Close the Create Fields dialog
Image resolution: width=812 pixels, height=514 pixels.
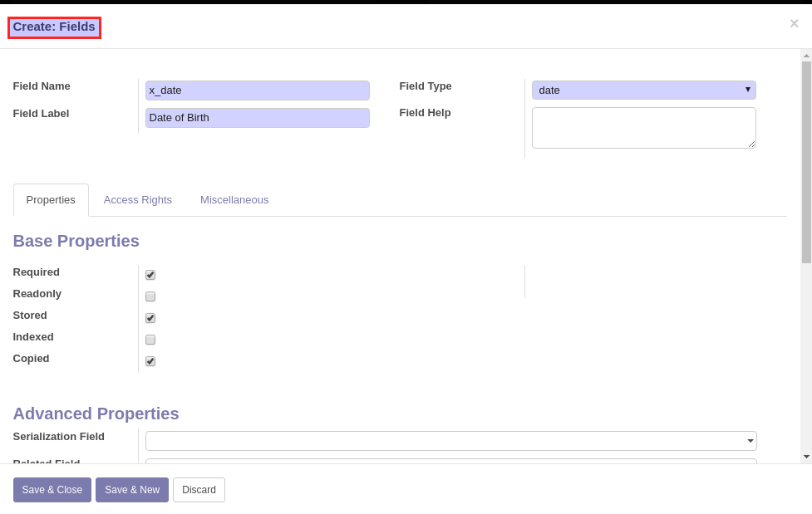pyautogui.click(x=794, y=23)
